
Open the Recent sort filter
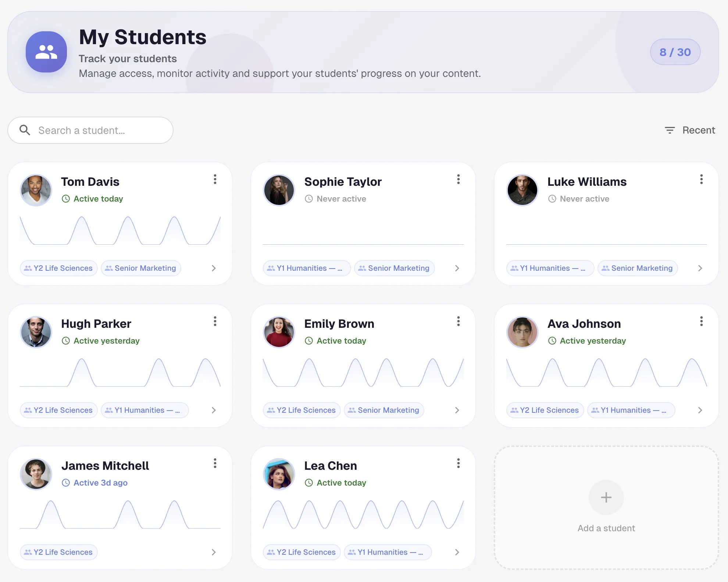pyautogui.click(x=690, y=130)
